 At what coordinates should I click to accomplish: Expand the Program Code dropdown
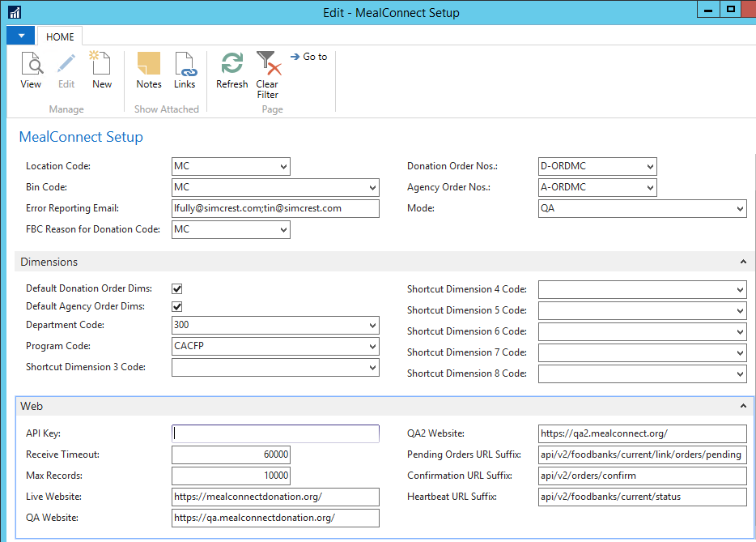372,347
